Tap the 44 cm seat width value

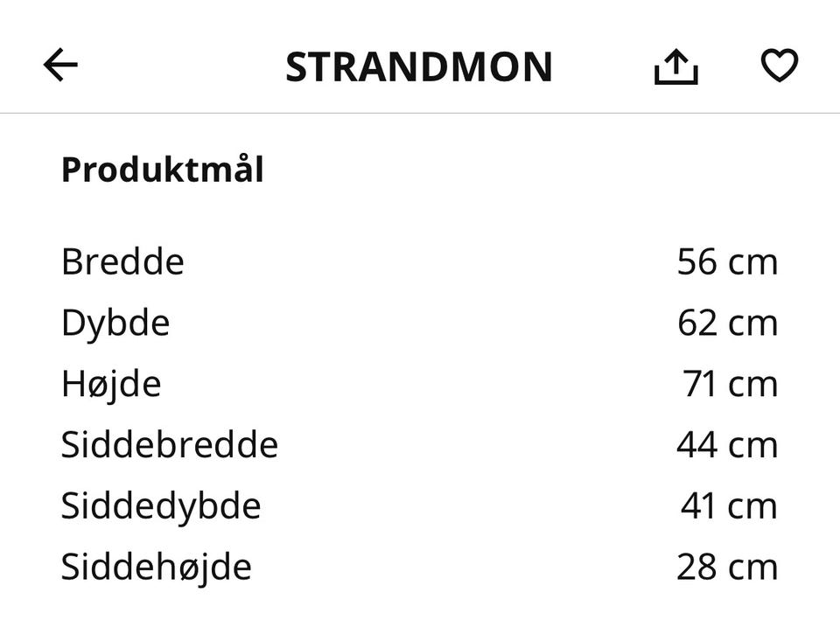(x=727, y=445)
